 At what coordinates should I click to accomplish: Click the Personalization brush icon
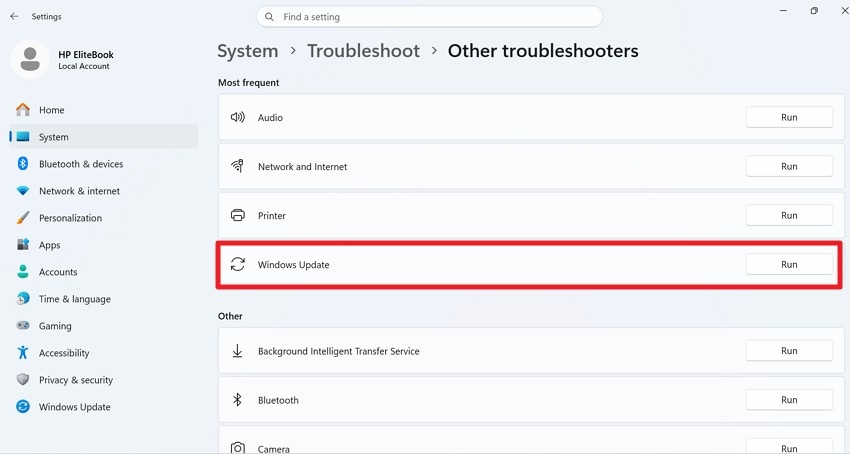[23, 218]
